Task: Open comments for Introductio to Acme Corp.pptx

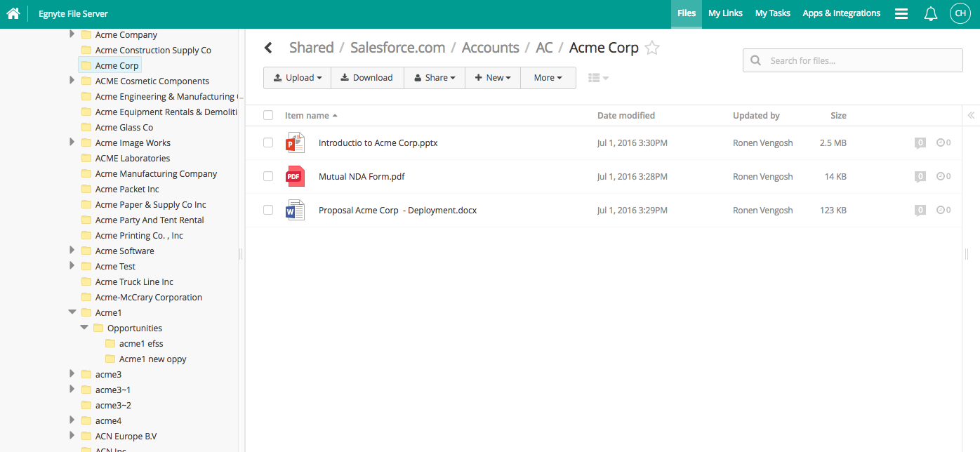Action: 920,143
